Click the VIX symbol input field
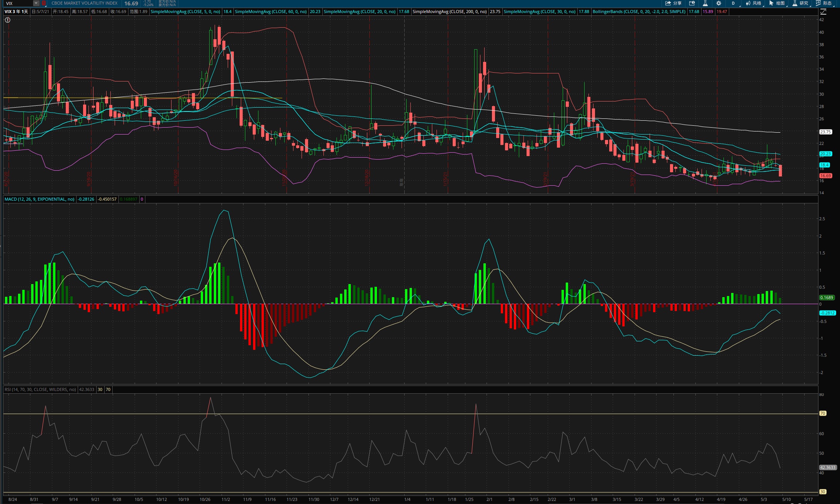This screenshot has width=840, height=504. coord(18,3)
